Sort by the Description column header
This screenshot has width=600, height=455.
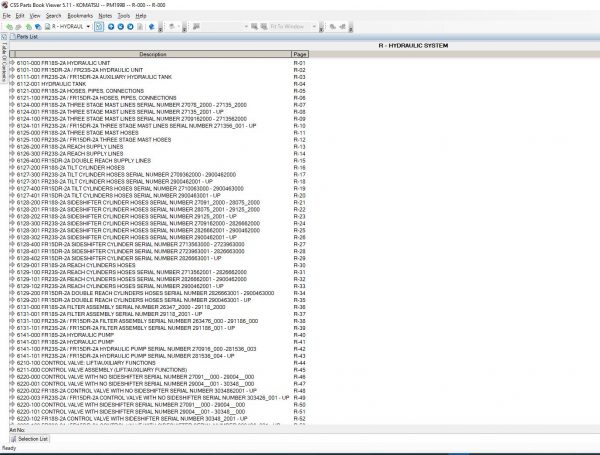coord(152,54)
